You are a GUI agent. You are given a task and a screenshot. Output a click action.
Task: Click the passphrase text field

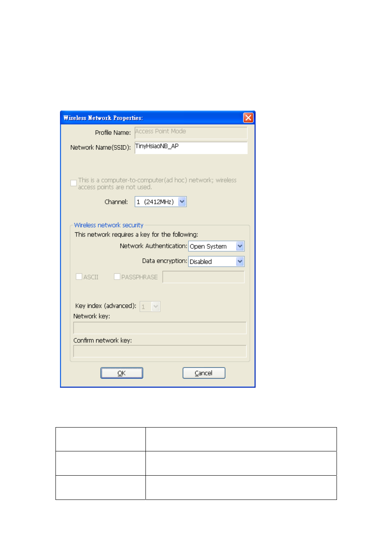tap(203, 277)
